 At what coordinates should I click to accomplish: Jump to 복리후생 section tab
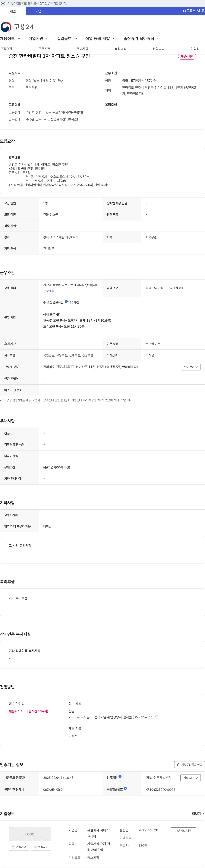[120, 49]
